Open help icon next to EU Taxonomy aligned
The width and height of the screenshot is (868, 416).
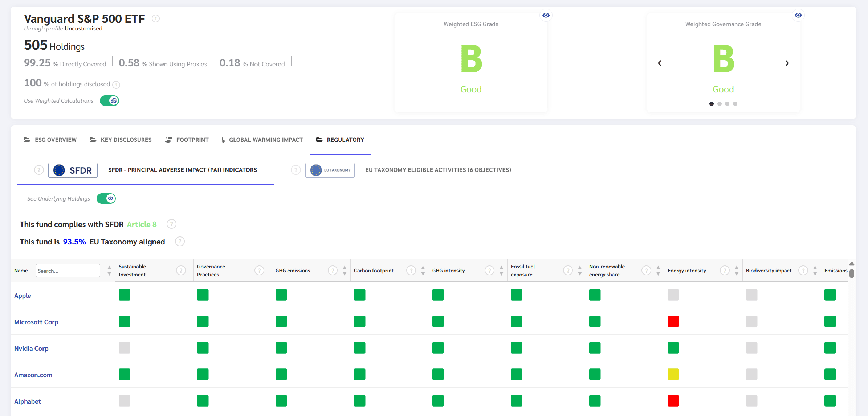tap(180, 242)
